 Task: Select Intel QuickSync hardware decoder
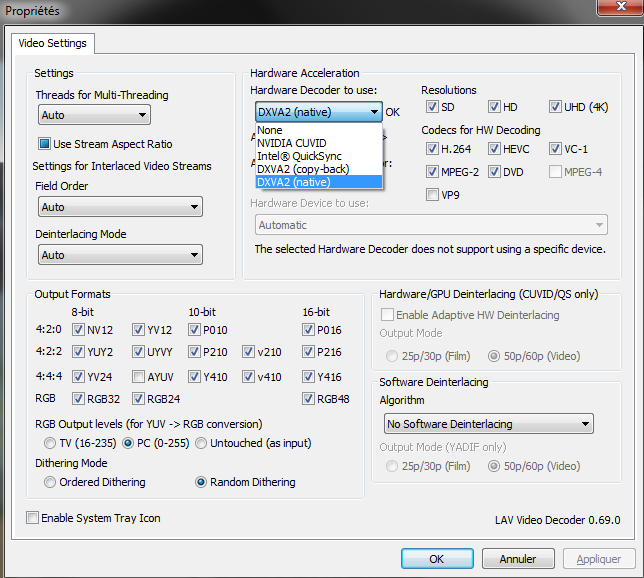coord(319,156)
